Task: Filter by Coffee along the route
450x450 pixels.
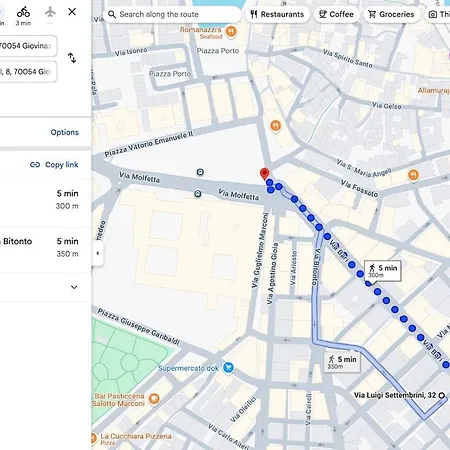Action: [336, 14]
